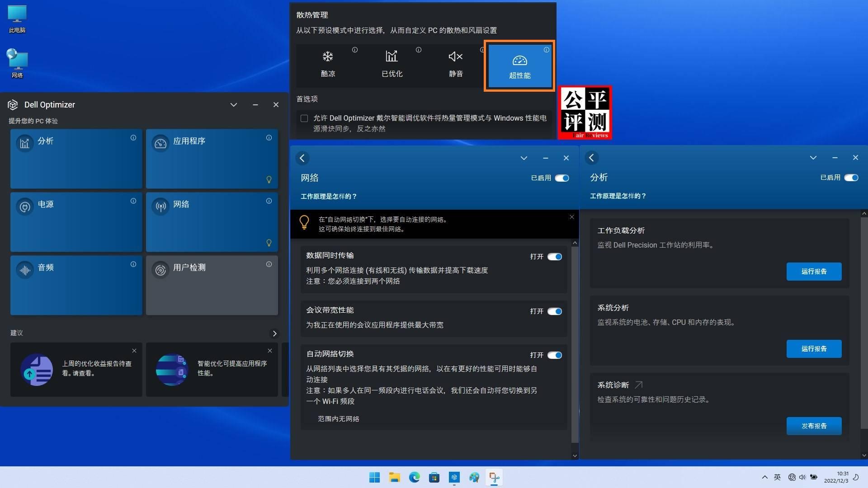Go back from the 分析 panel
The width and height of the screenshot is (868, 488).
pos(592,158)
